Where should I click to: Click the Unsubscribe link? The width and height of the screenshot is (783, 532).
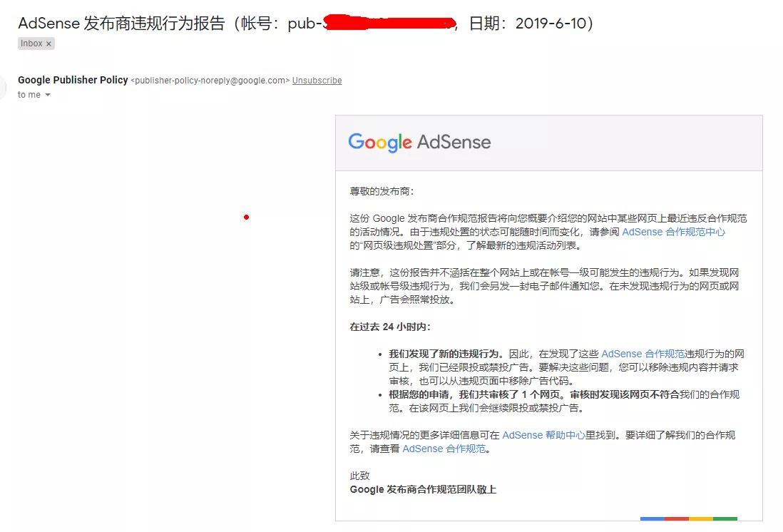coord(317,81)
